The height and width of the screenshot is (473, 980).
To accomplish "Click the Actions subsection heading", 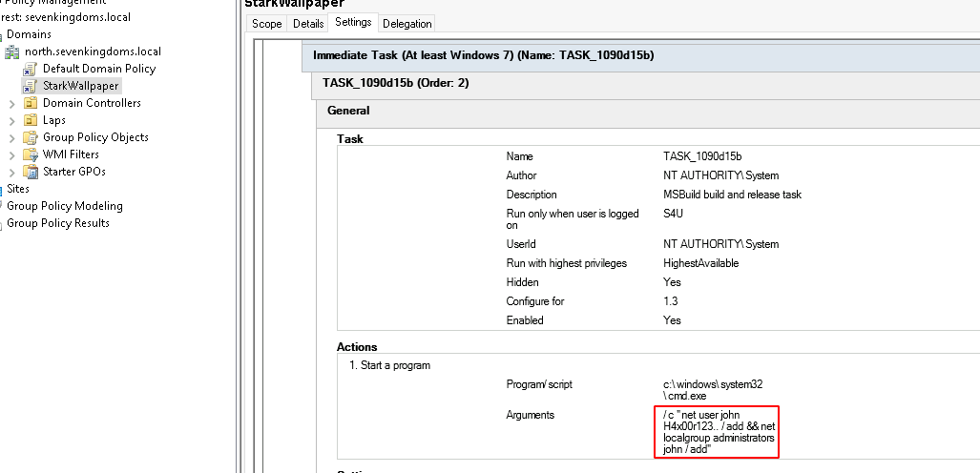I will [357, 347].
